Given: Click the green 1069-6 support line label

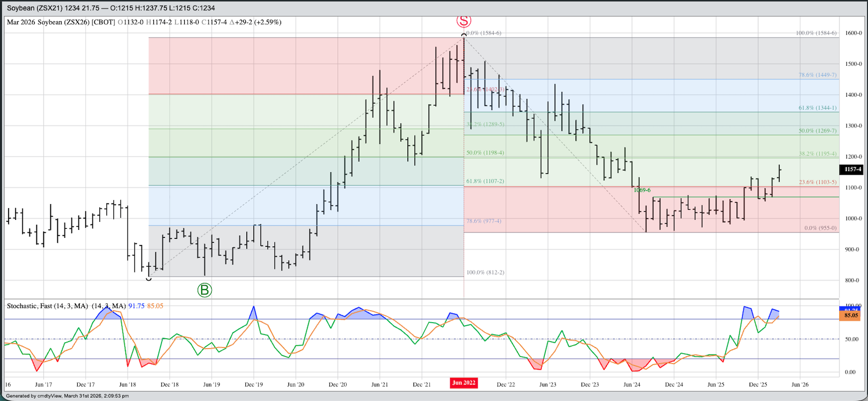Looking at the screenshot, I should click(x=642, y=190).
